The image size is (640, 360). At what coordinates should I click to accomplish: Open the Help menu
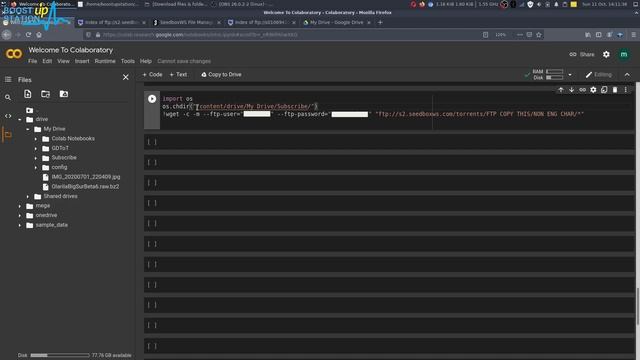(146, 61)
